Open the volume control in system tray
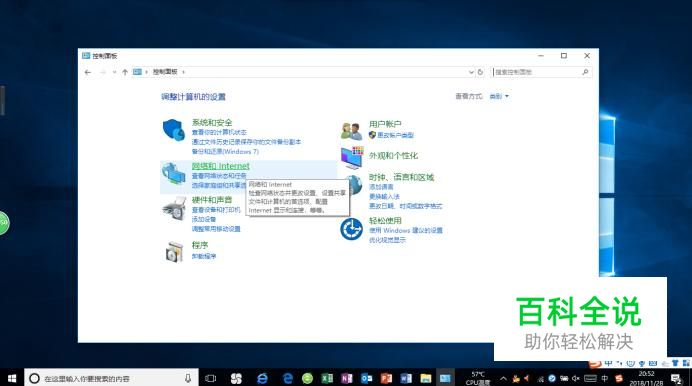The image size is (692, 386). point(576,379)
